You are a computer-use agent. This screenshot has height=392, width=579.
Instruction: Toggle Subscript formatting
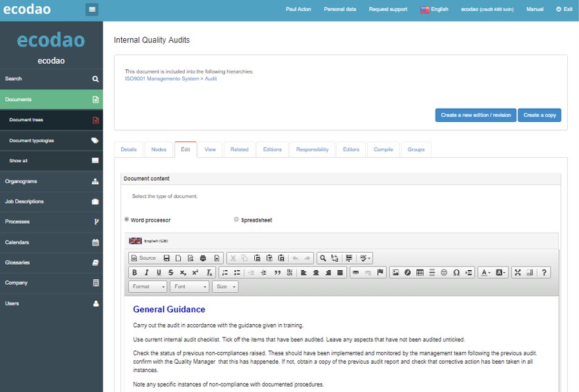[183, 272]
